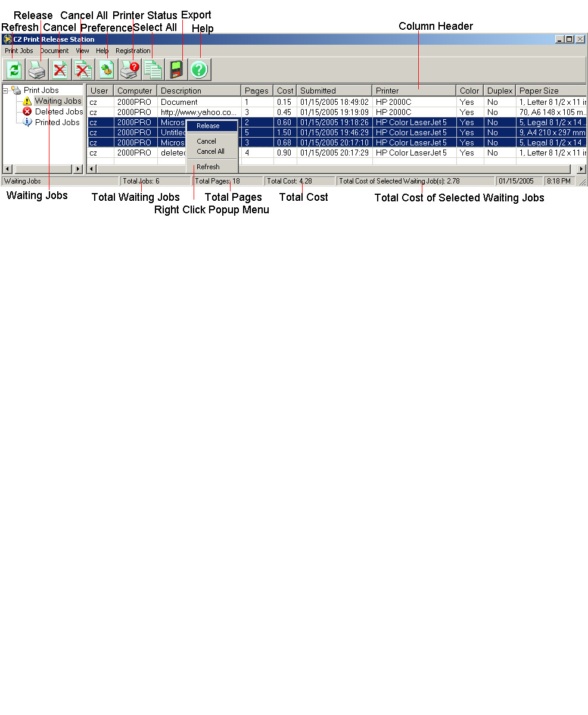This screenshot has width=588, height=715.
Task: Click the window maximize button
Action: 570,39
